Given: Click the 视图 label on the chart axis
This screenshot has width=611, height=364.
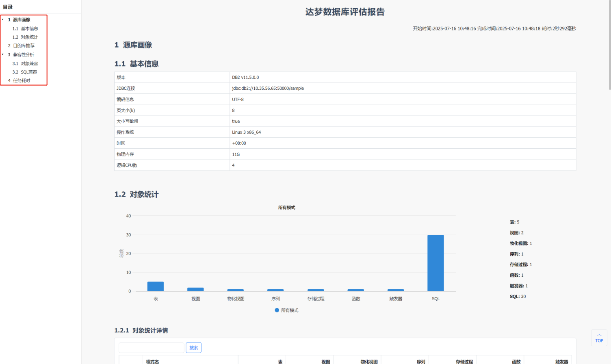Looking at the screenshot, I should pos(196,299).
